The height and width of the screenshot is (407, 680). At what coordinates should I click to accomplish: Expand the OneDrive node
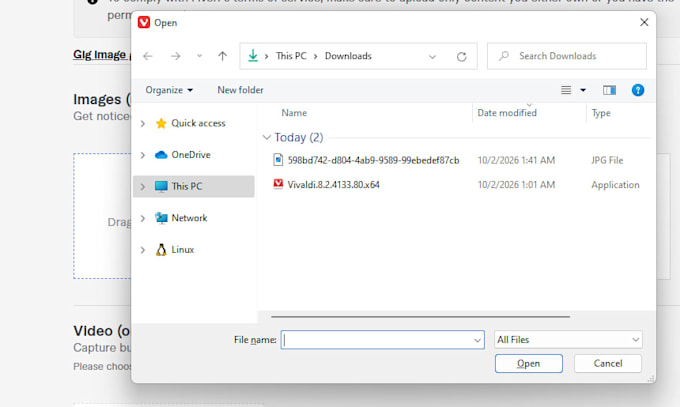pyautogui.click(x=143, y=155)
